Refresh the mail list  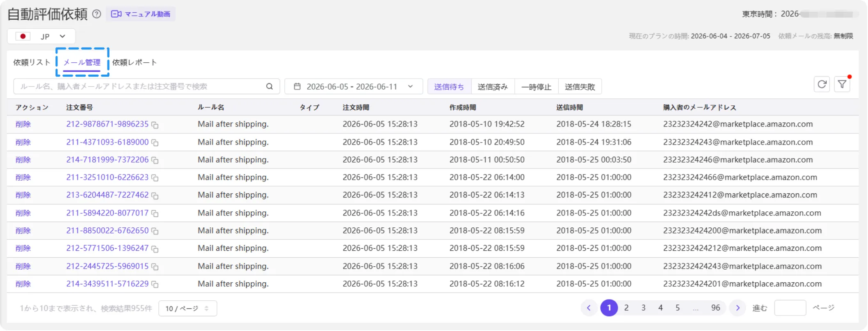pyautogui.click(x=822, y=84)
